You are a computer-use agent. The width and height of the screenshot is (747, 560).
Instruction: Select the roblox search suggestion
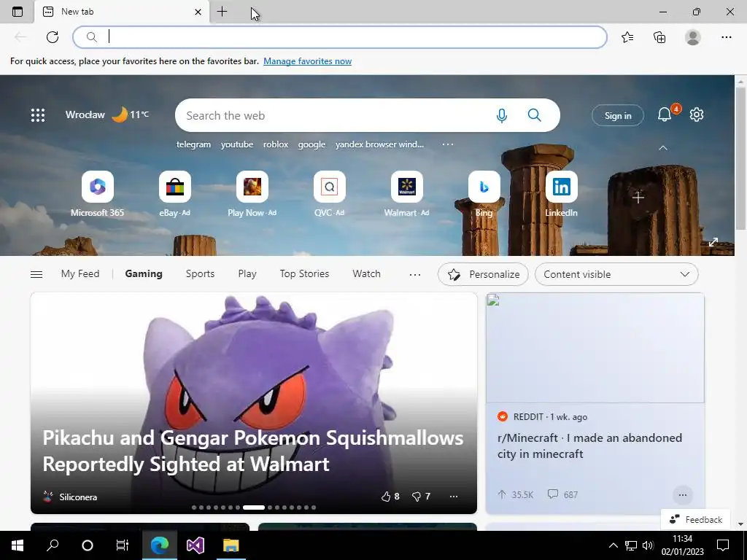pyautogui.click(x=276, y=144)
